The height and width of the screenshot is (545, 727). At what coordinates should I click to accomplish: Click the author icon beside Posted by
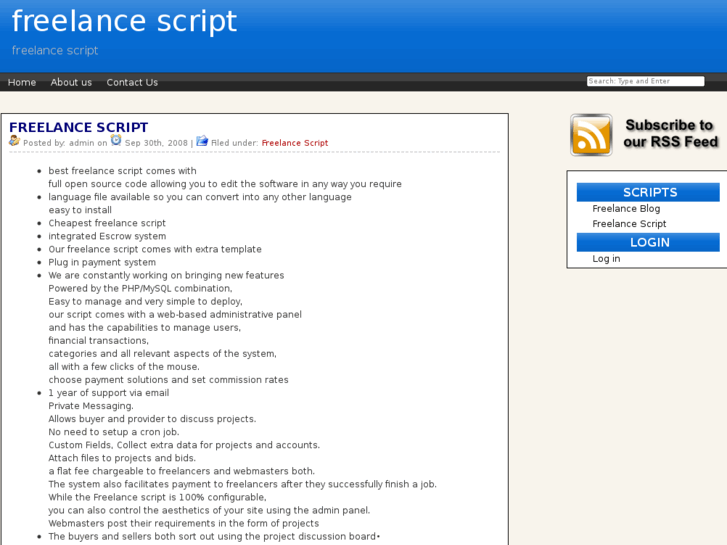point(14,141)
